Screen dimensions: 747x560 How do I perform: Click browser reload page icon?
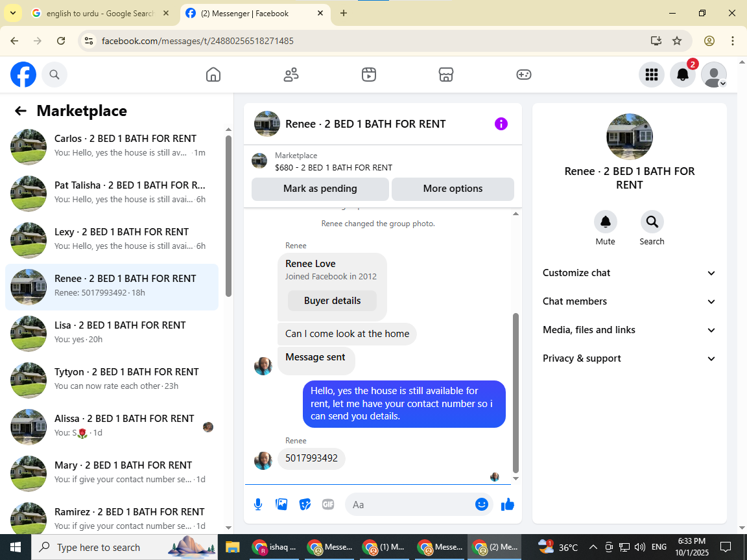(61, 41)
